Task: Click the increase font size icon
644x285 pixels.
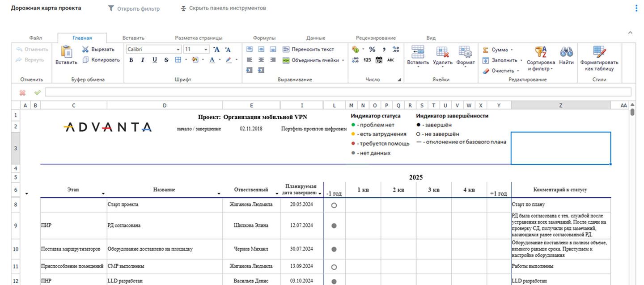Action: [x=216, y=50]
